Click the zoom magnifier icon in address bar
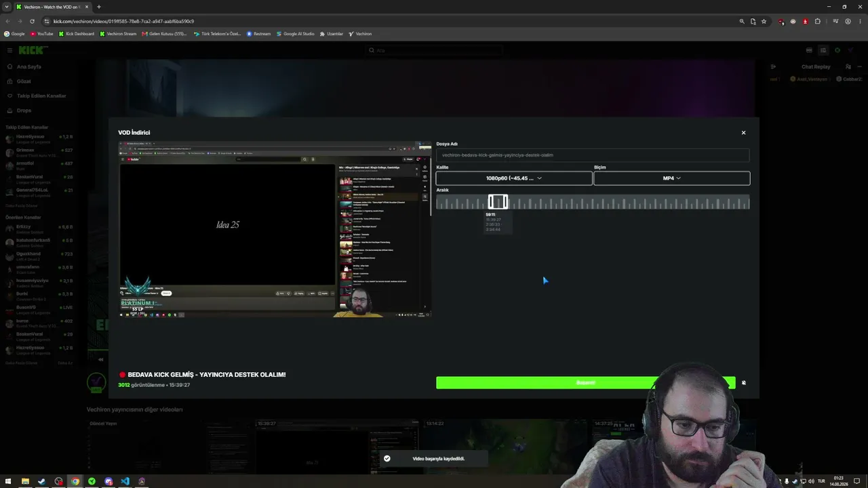This screenshot has height=488, width=868. (742, 21)
